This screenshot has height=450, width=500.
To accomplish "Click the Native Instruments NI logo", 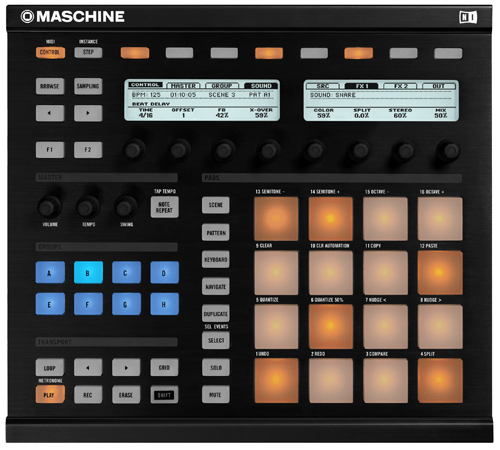I will click(x=468, y=17).
